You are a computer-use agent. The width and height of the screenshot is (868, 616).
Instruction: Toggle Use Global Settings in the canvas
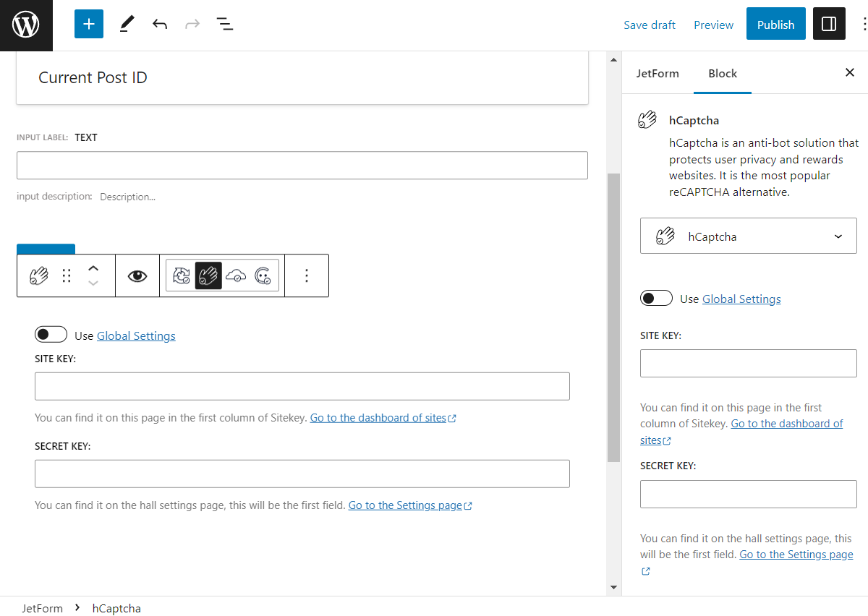click(x=51, y=333)
